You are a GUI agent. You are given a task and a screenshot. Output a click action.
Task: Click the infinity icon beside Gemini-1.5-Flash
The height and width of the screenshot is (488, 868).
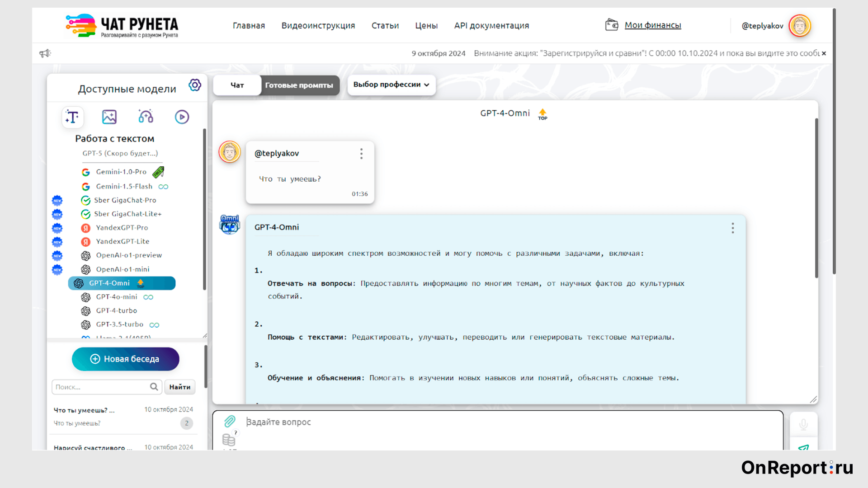tap(163, 187)
